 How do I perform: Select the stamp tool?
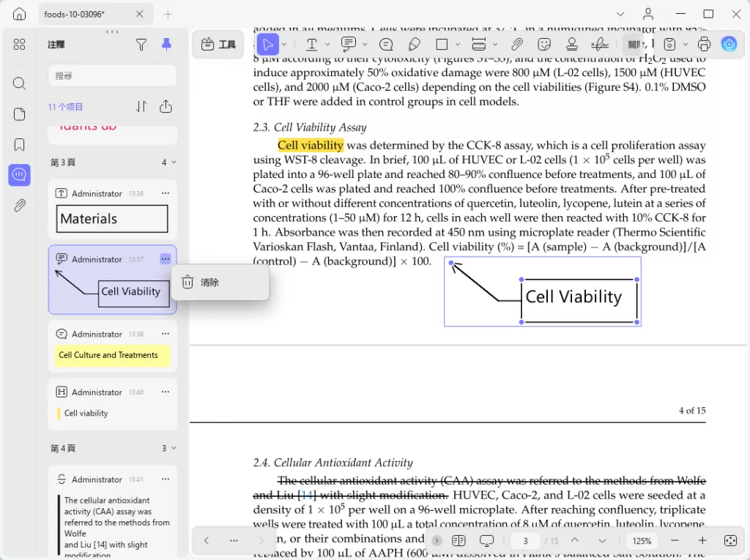tap(571, 45)
